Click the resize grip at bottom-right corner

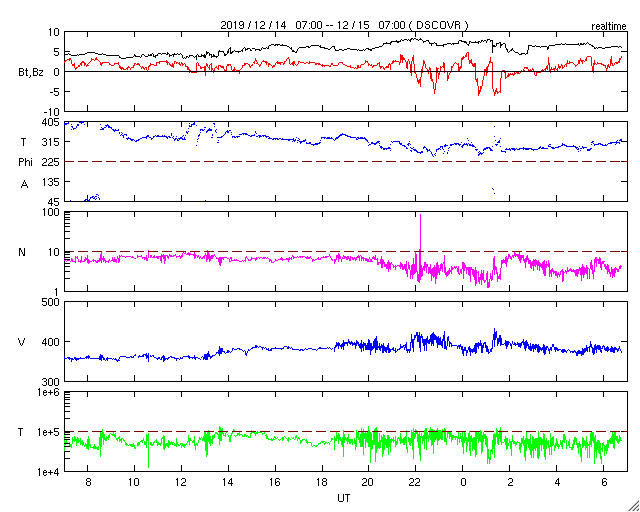tap(633, 505)
